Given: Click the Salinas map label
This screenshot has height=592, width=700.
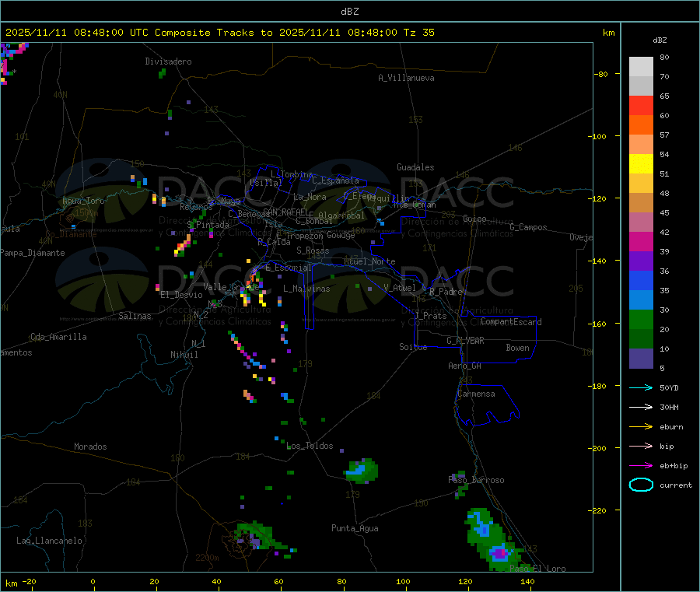Looking at the screenshot, I should (135, 316).
